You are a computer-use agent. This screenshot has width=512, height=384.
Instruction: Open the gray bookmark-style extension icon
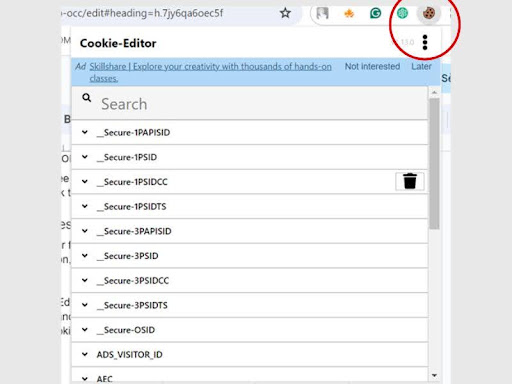[x=322, y=13]
